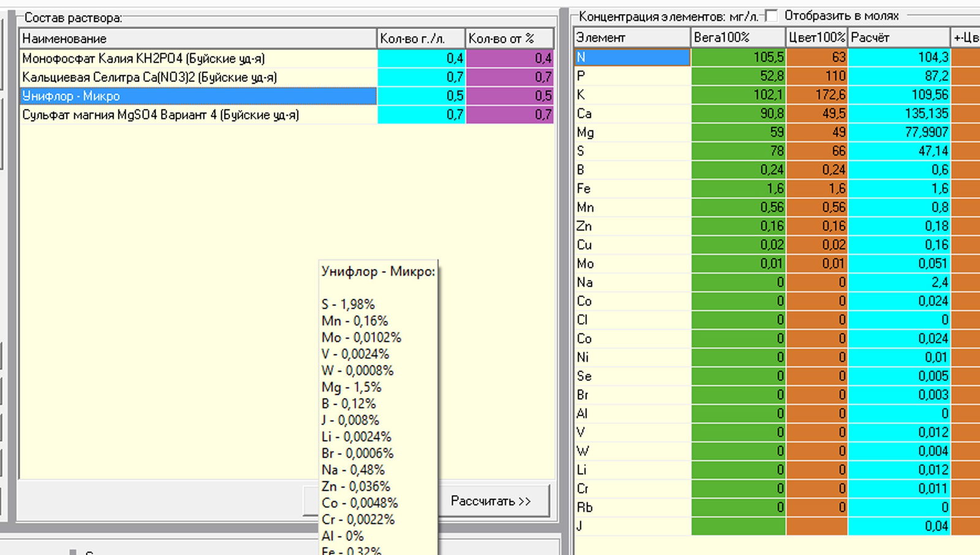Click Вега100% value 105,5 for N
Image resolution: width=980 pixels, height=555 pixels.
[x=738, y=57]
